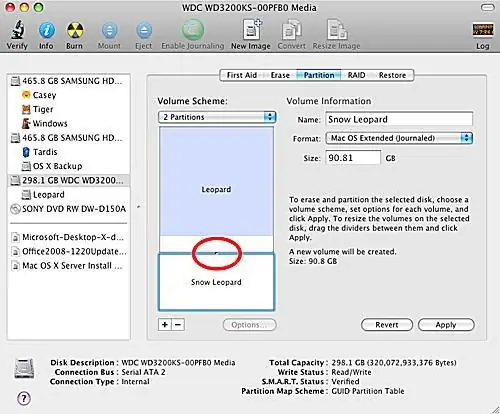Click the 'Serial ATA 2' connection value
The width and height of the screenshot is (500, 414).
[x=143, y=372]
